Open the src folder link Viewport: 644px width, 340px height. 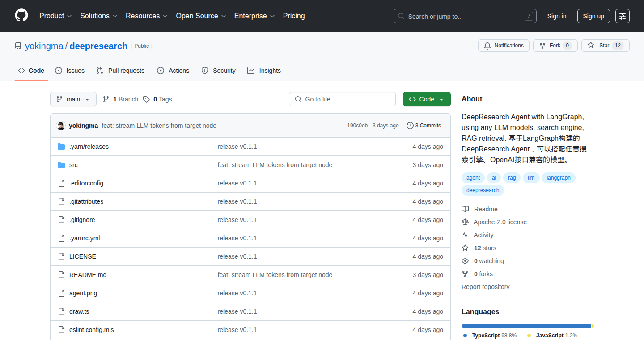coord(73,165)
